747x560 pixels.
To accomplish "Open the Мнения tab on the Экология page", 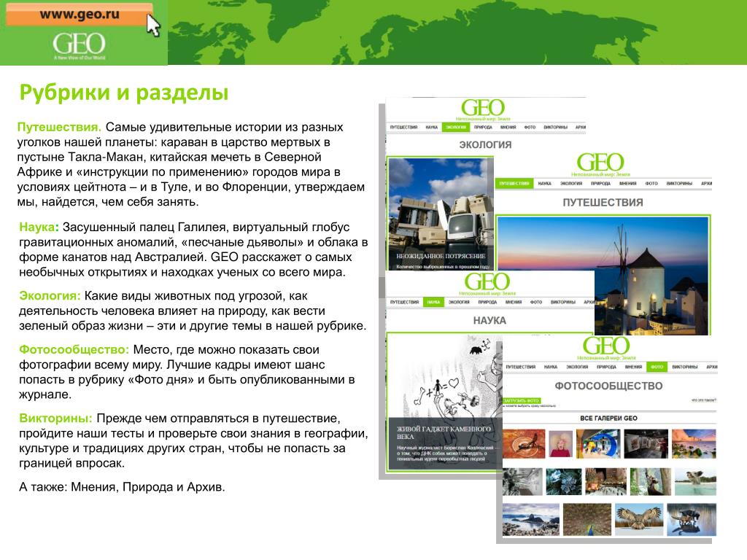I will 508,127.
